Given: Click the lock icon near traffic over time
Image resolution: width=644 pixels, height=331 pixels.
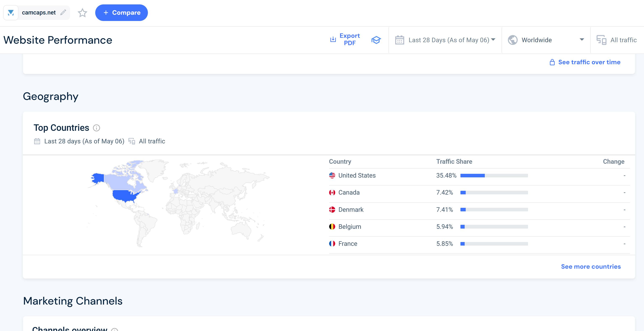Looking at the screenshot, I should [552, 62].
